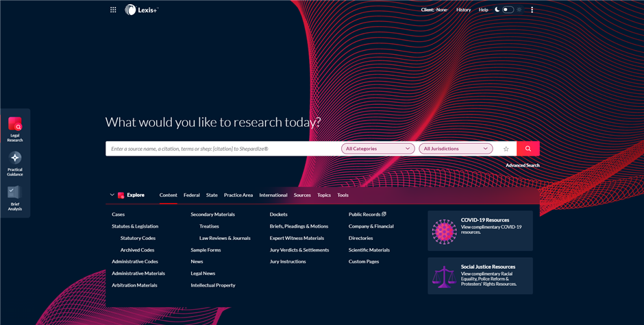Open Sample Forms
This screenshot has height=325, width=644.
coord(206,250)
